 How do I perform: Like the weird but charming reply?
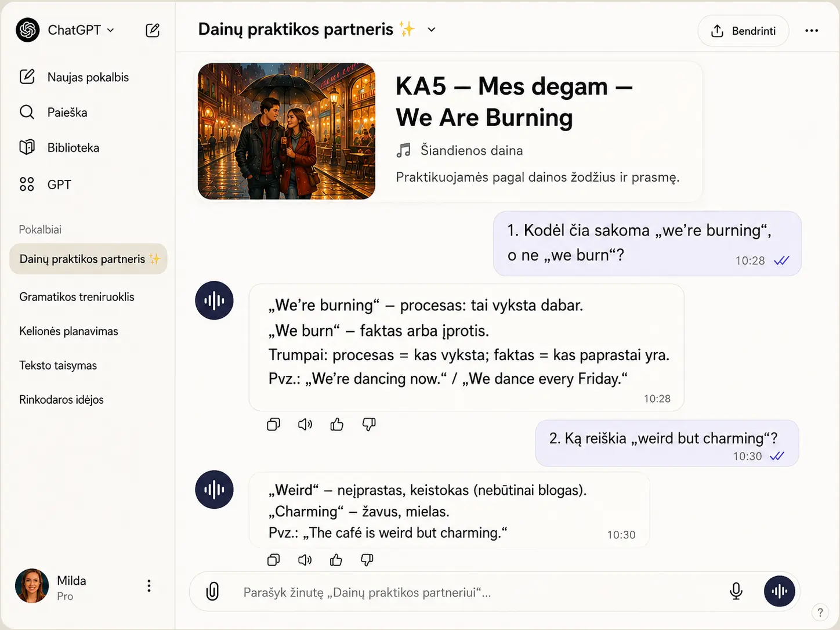coord(336,560)
